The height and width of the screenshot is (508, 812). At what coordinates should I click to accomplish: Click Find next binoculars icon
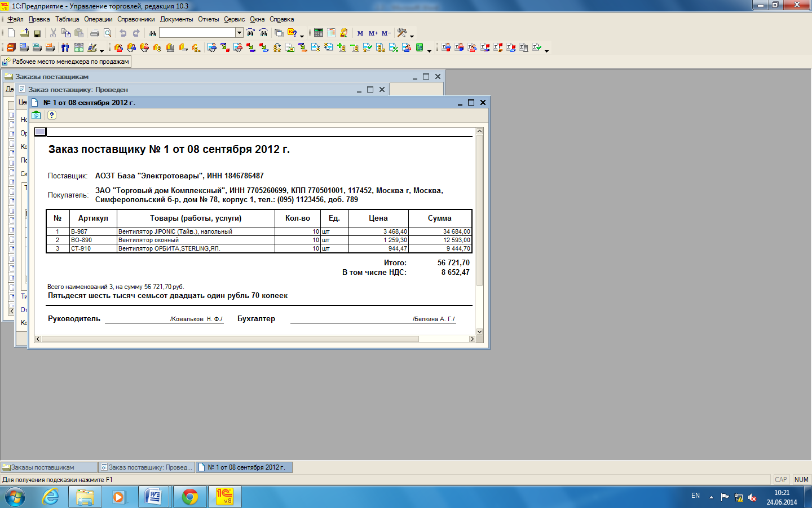250,32
